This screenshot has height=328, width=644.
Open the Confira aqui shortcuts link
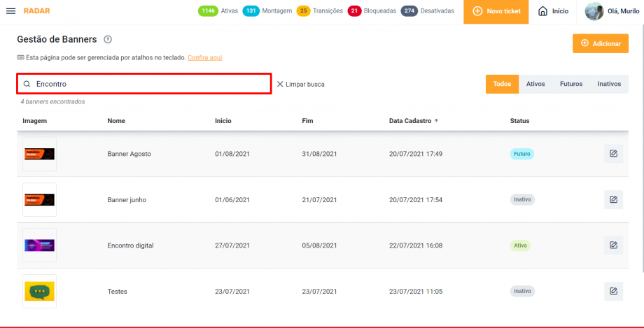(205, 57)
